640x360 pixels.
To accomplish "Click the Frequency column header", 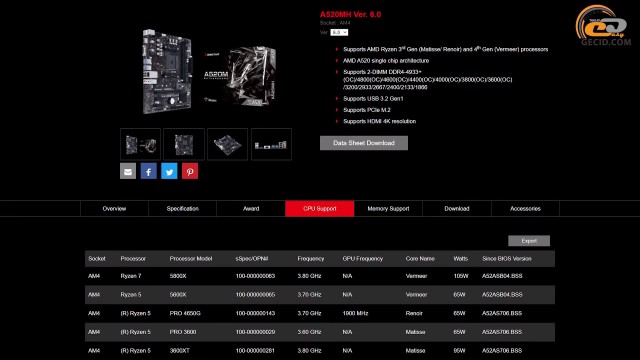I will (311, 259).
